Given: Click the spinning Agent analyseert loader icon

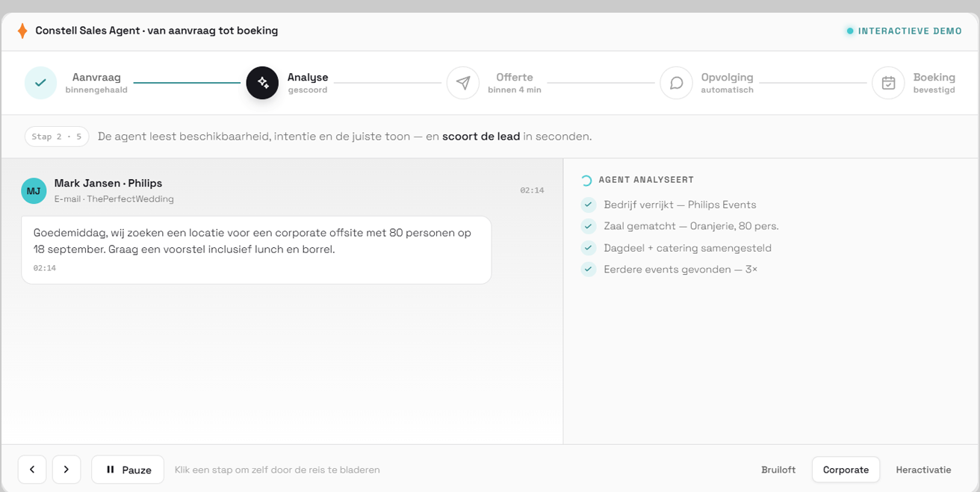Looking at the screenshot, I should coord(586,180).
